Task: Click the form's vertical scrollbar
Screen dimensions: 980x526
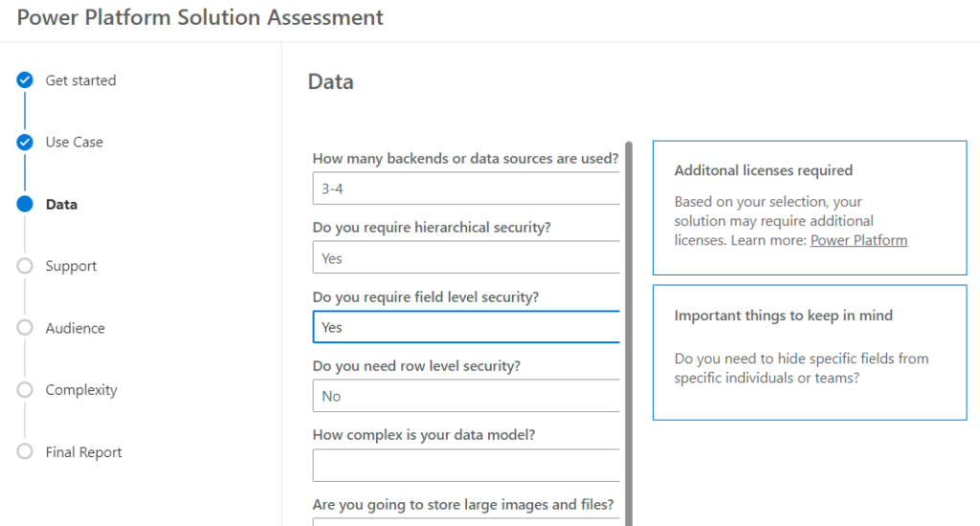Action: click(629, 334)
